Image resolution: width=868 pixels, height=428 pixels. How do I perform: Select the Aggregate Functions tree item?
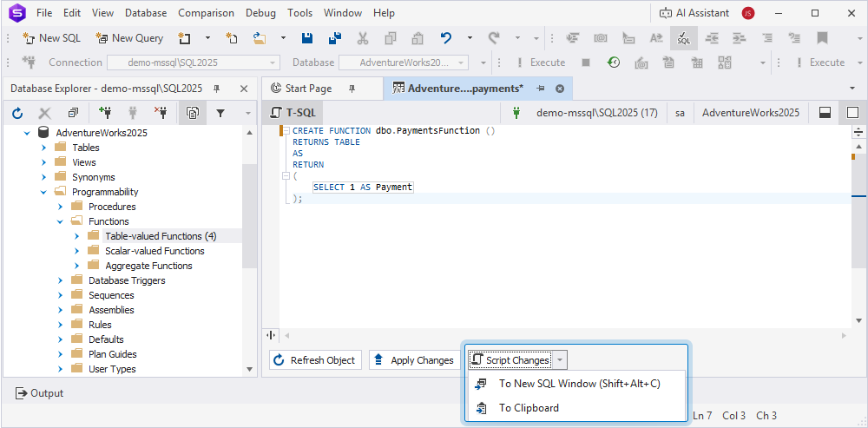pyautogui.click(x=148, y=266)
